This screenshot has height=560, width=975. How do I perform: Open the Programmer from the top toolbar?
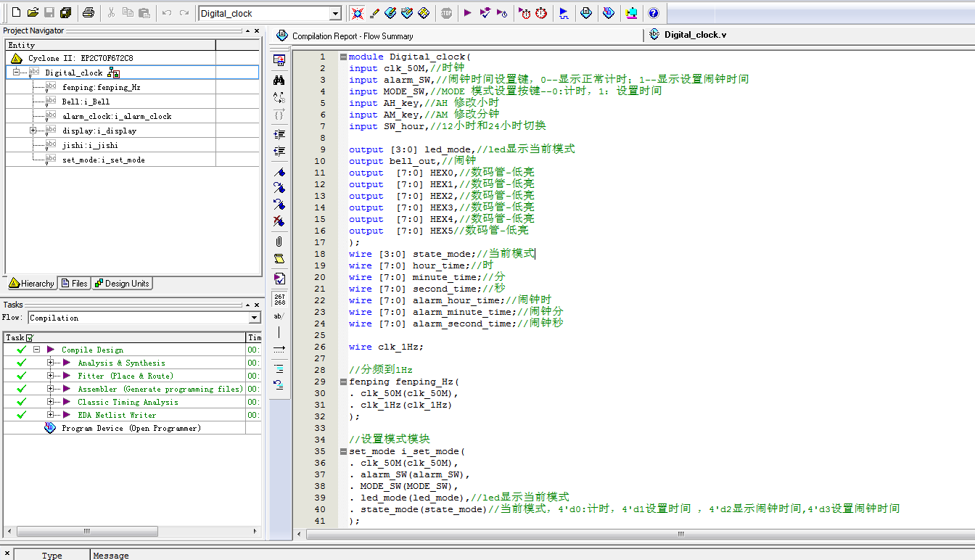(x=609, y=13)
